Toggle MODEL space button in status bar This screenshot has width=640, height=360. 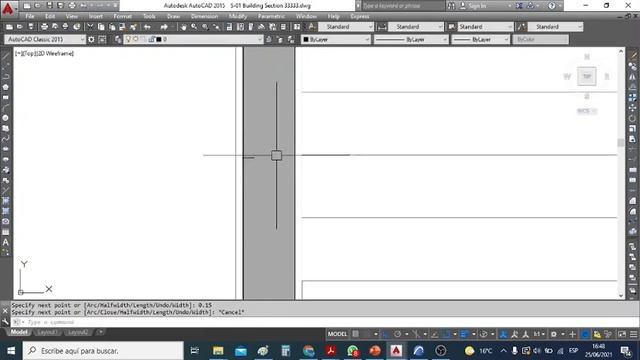pos(337,334)
